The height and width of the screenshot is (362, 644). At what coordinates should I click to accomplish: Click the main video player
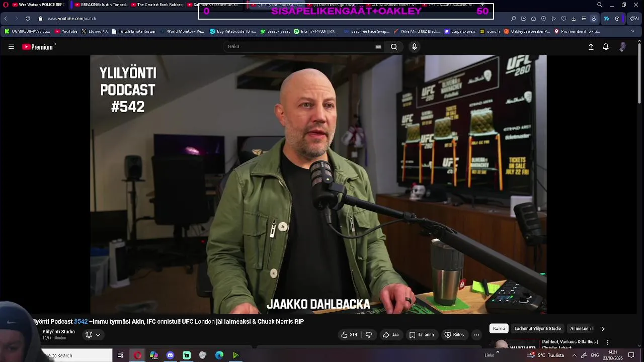tap(318, 185)
